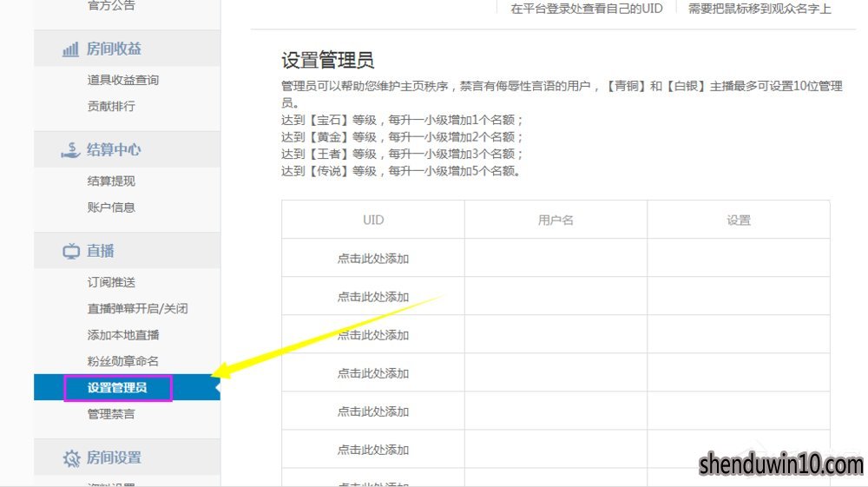Click the text 在平台登录处查看自己的UID

tap(587, 9)
